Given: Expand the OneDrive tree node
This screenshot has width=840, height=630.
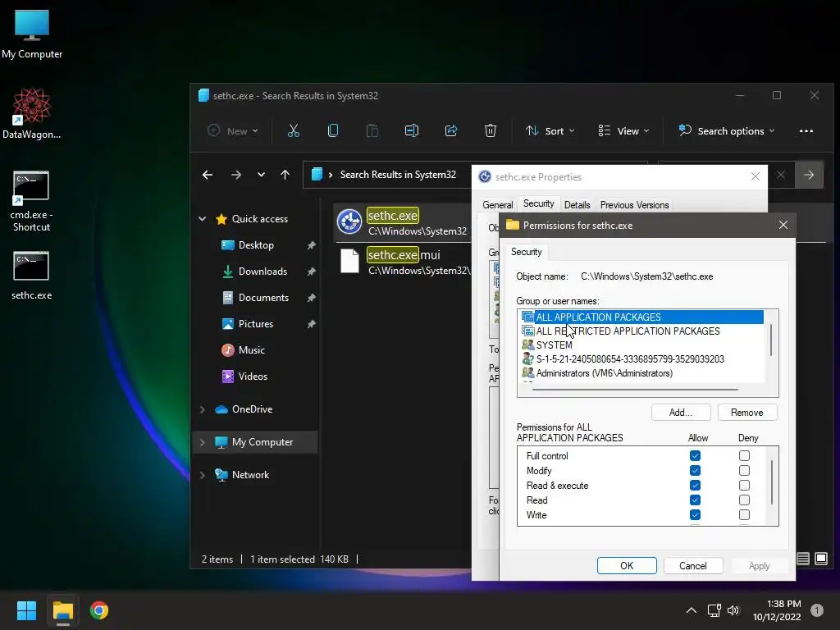Looking at the screenshot, I should (x=203, y=409).
